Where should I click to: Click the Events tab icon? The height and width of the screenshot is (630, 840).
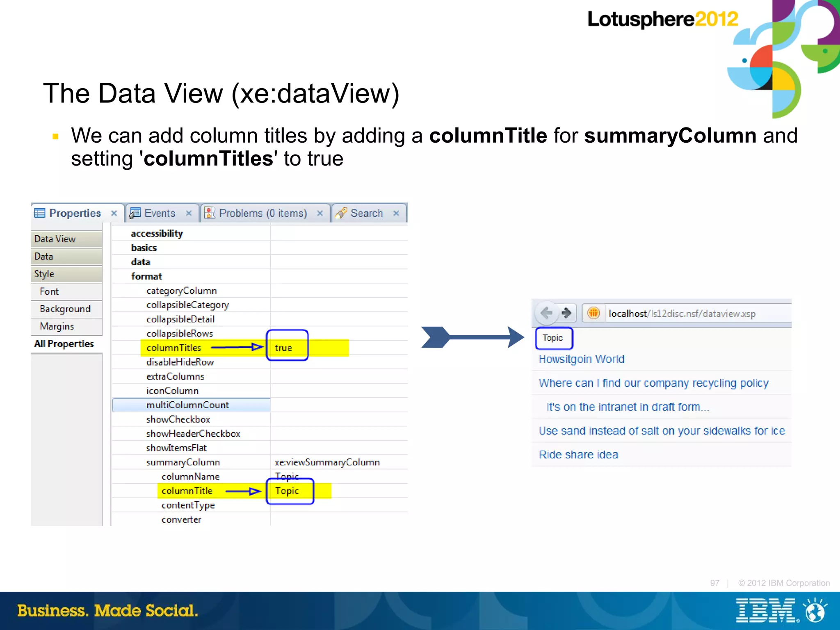(x=135, y=213)
